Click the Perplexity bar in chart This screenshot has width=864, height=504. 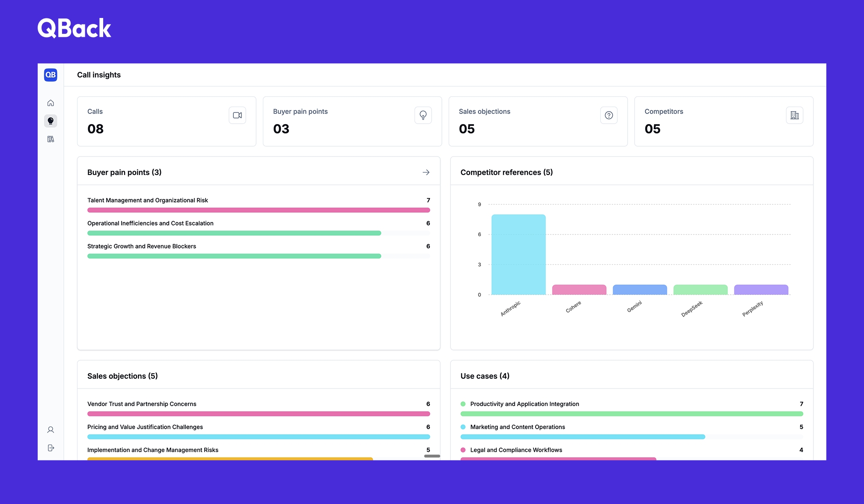coord(761,290)
